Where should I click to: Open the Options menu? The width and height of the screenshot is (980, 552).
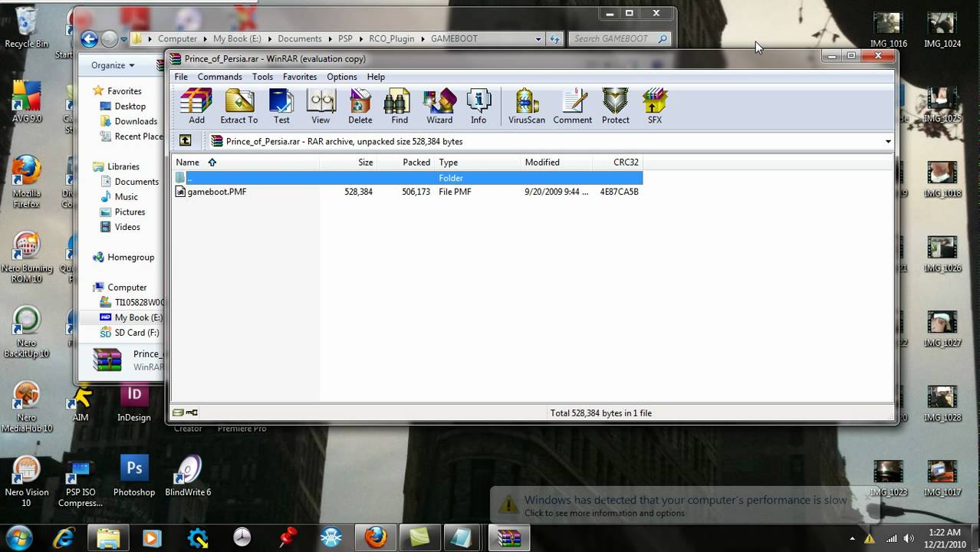(x=341, y=77)
